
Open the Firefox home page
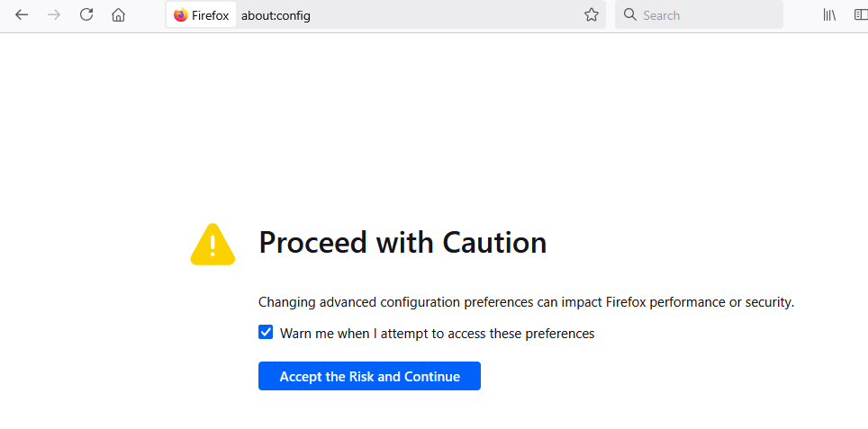point(118,15)
